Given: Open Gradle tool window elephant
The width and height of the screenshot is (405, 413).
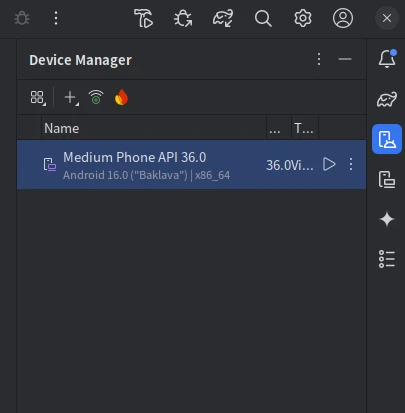Looking at the screenshot, I should (x=387, y=99).
